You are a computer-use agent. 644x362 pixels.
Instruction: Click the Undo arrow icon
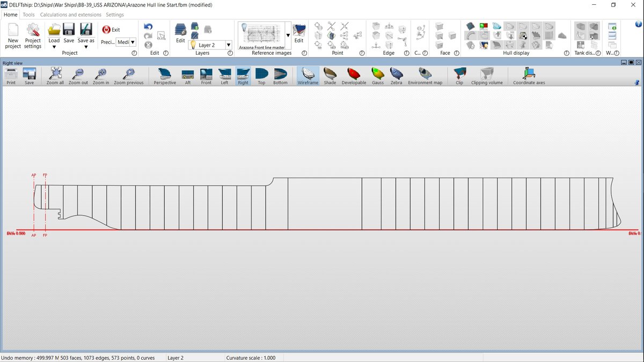149,27
